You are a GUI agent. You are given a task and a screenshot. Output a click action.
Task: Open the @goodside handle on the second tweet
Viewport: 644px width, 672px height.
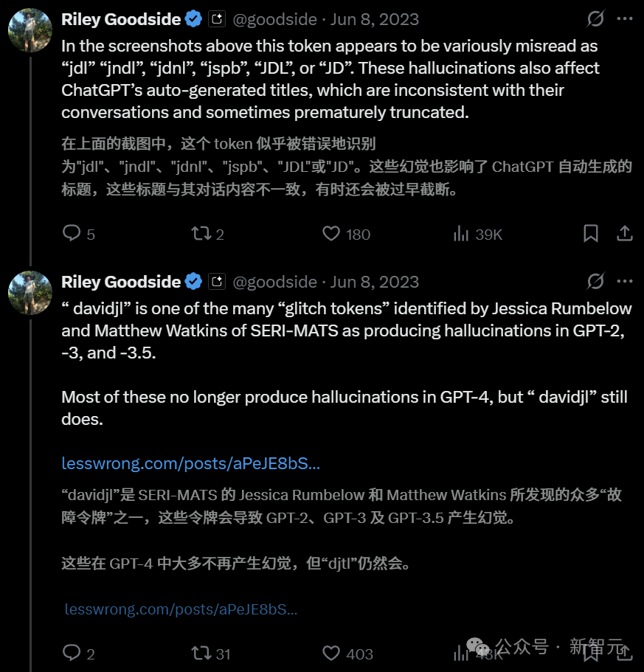[x=274, y=282]
